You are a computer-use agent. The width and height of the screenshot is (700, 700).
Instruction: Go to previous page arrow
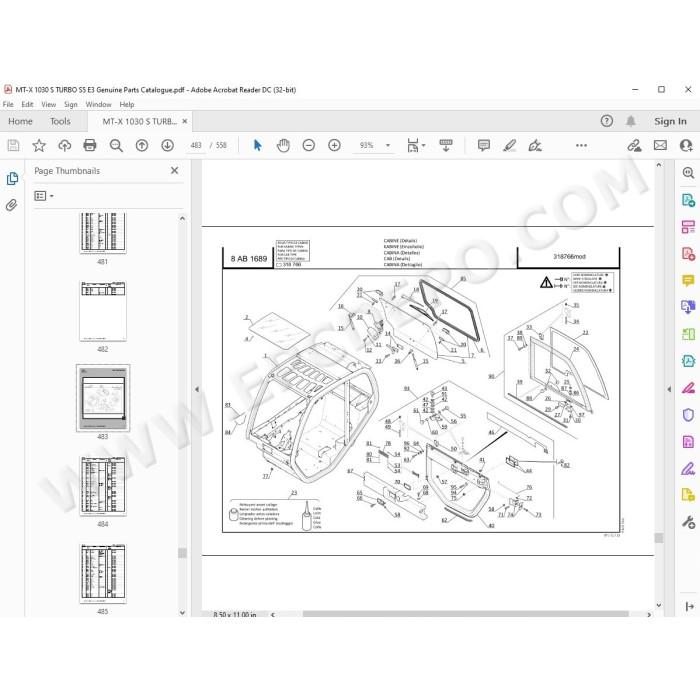pos(142,146)
